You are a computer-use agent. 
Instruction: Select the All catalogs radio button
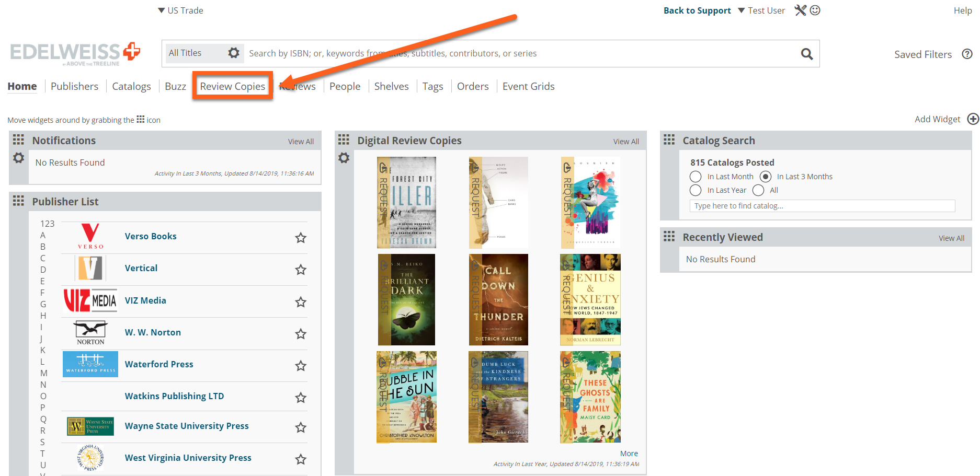pos(758,190)
